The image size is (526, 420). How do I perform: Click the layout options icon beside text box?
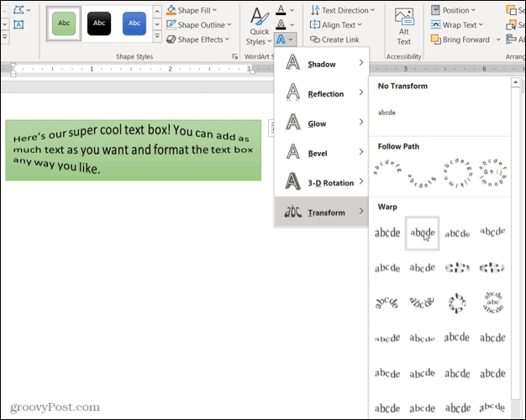point(271,129)
